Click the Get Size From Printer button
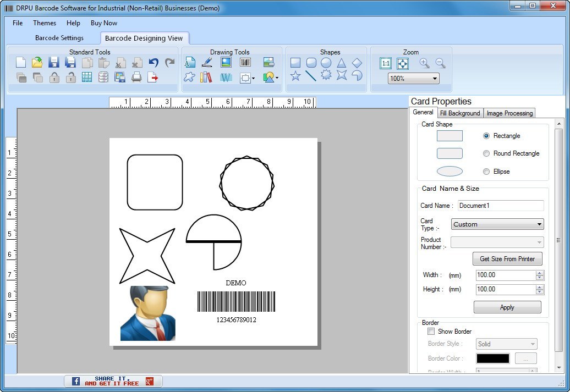Image resolution: width=570 pixels, height=392 pixels. tap(507, 258)
